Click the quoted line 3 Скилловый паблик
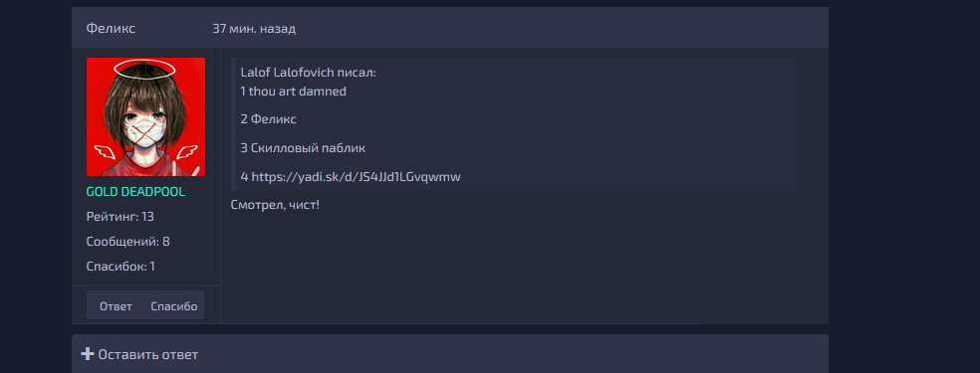Image resolution: width=980 pixels, height=373 pixels. 303,148
